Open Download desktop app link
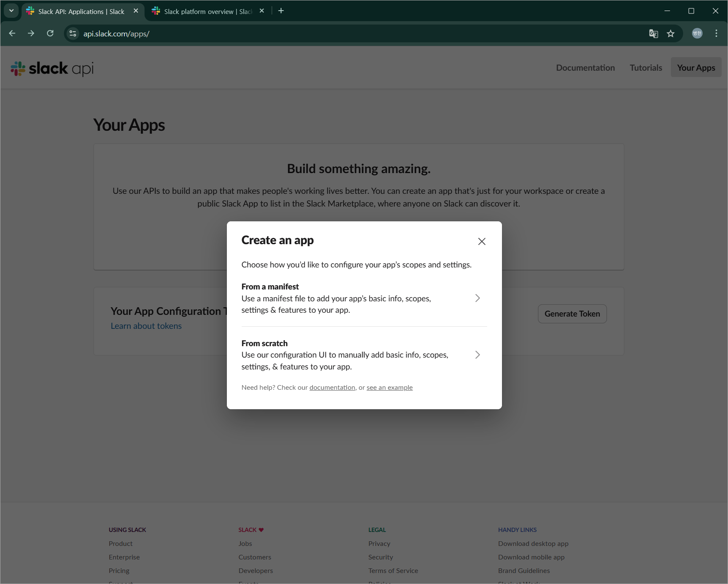 tap(533, 543)
